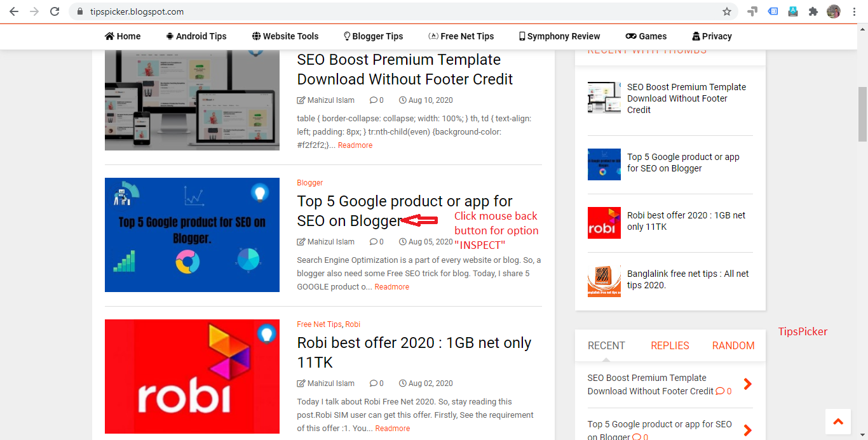Open SEO Boost Premium Template post thumbnail
The image size is (868, 440).
[x=192, y=100]
